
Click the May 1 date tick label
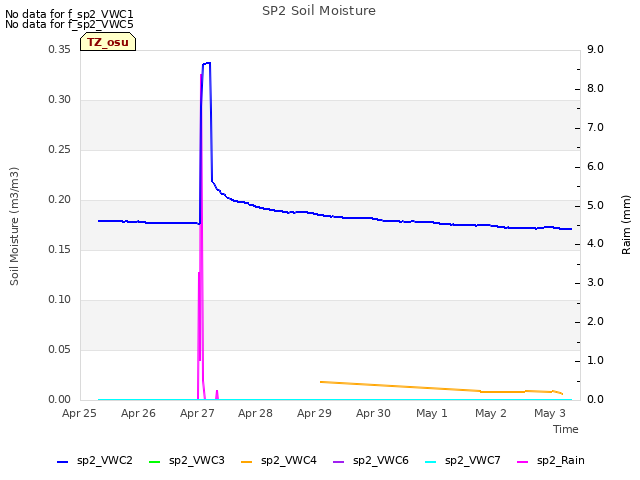coord(432,413)
